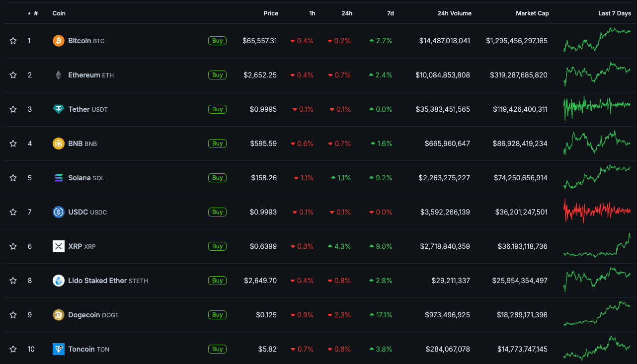The width and height of the screenshot is (637, 364).
Task: Sort by 1h change column
Action: click(312, 13)
